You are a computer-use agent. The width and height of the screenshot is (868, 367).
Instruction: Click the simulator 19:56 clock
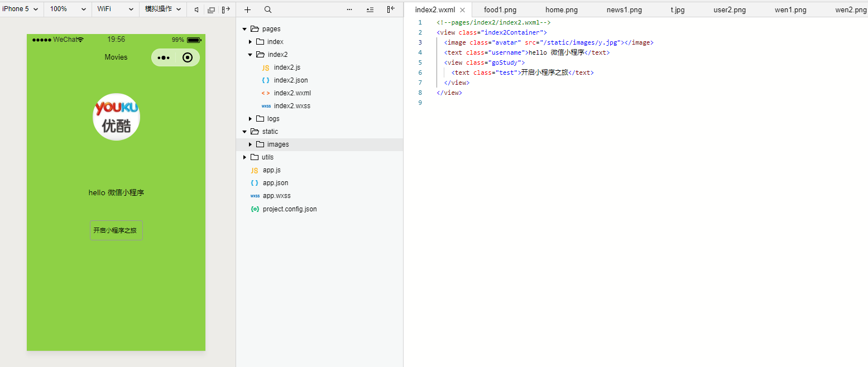click(x=116, y=40)
